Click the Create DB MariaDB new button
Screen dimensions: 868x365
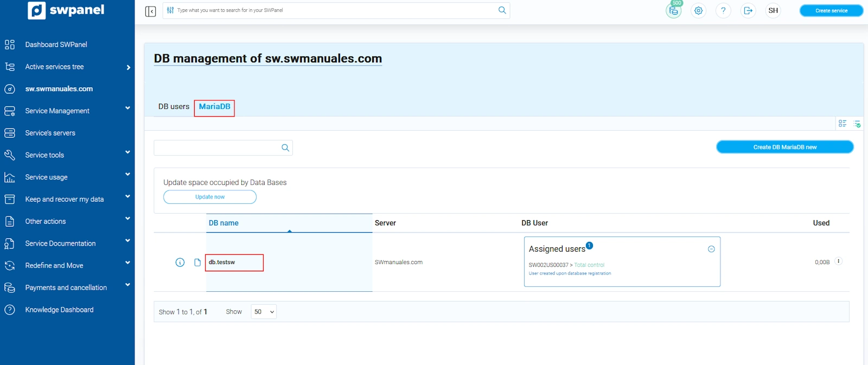pyautogui.click(x=784, y=147)
